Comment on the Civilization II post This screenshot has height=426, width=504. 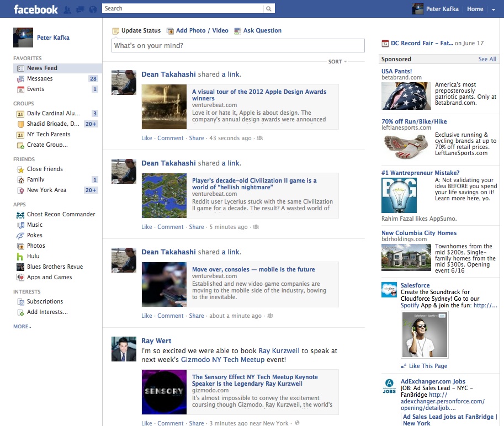point(171,227)
